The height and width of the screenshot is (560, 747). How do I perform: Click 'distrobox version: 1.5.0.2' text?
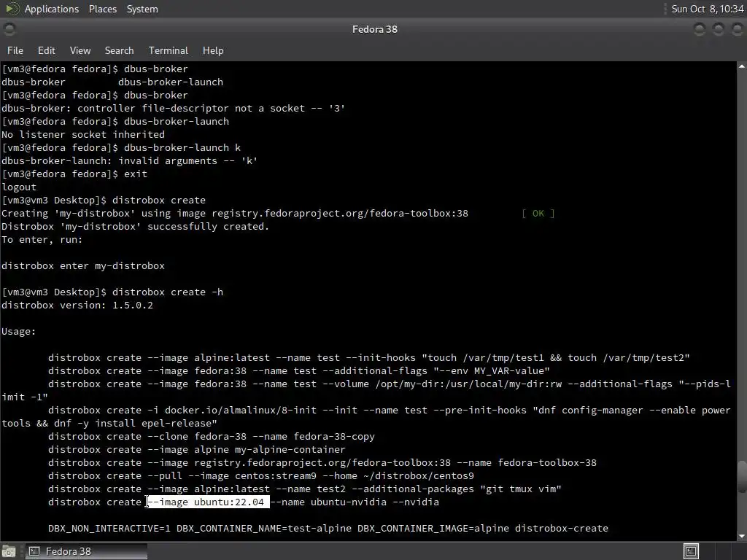(x=77, y=306)
